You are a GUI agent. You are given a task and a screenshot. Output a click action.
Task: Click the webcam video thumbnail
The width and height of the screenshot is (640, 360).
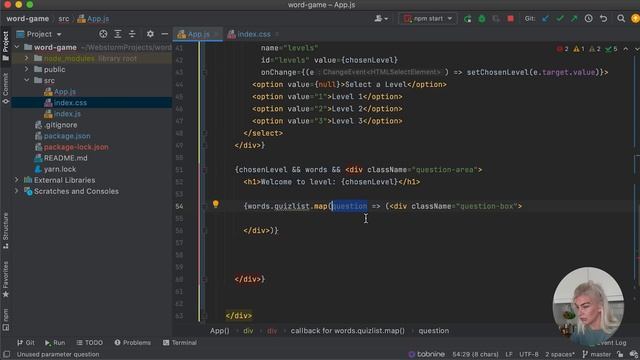point(588,304)
